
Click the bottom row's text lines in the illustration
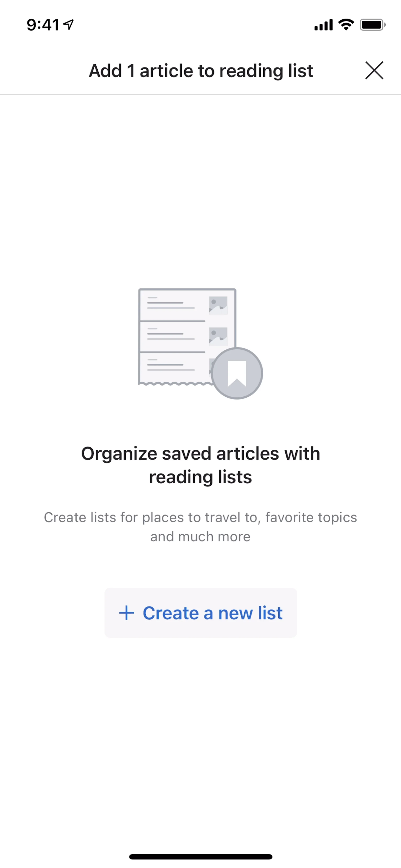tap(170, 365)
